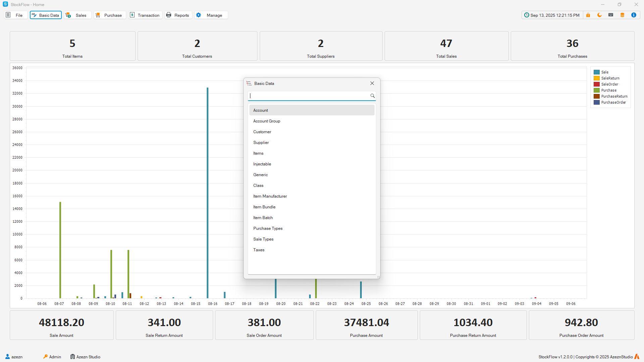Click the search magnifier in Basic Data popup

pos(372,96)
